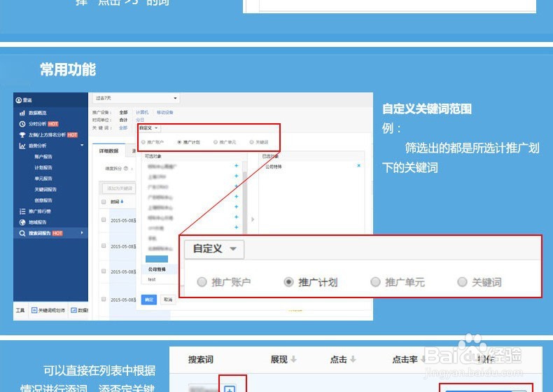Open the unmagnified 自定义 dropdown beside 关键词
Viewport: 553px width, 392px height.
pos(148,127)
